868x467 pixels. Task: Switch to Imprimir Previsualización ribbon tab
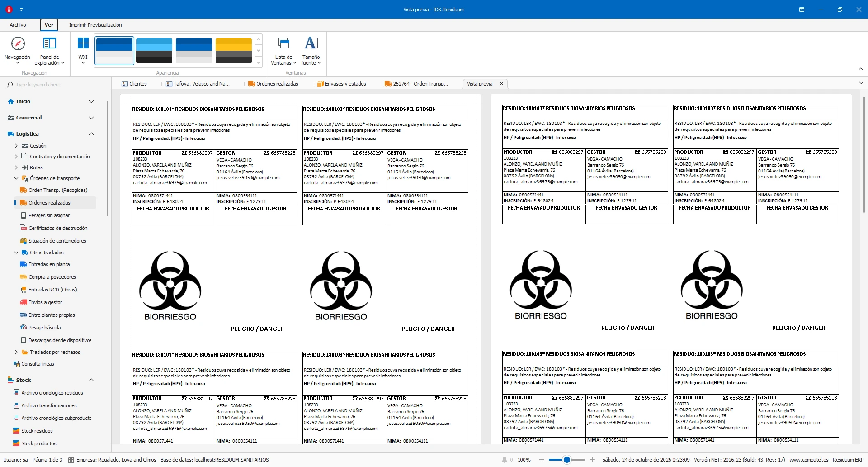click(x=95, y=25)
